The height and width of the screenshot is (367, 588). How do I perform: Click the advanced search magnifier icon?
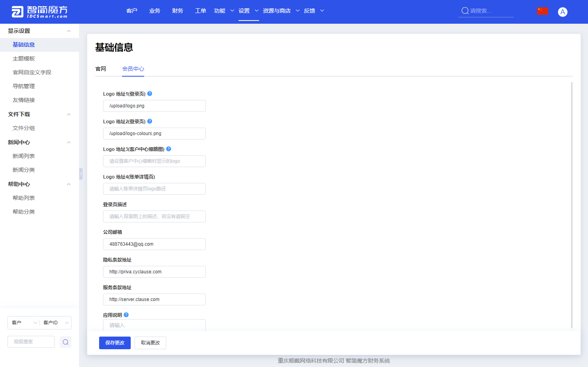click(66, 342)
